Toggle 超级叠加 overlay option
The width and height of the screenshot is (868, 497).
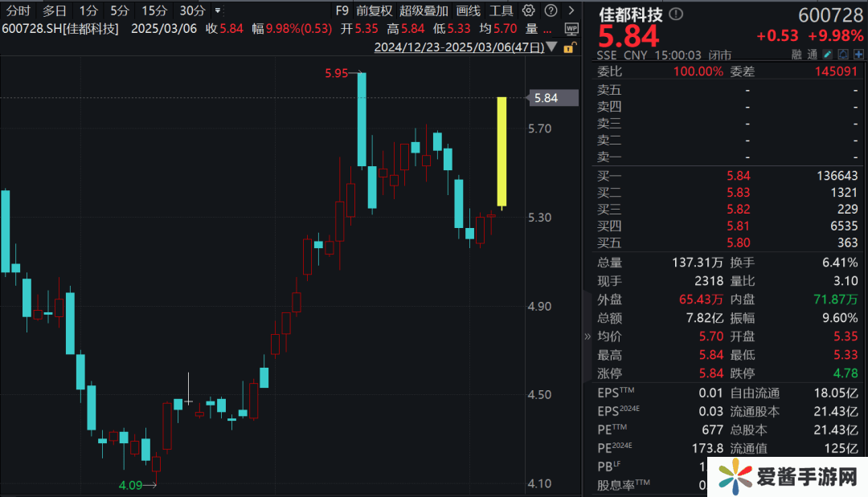424,10
